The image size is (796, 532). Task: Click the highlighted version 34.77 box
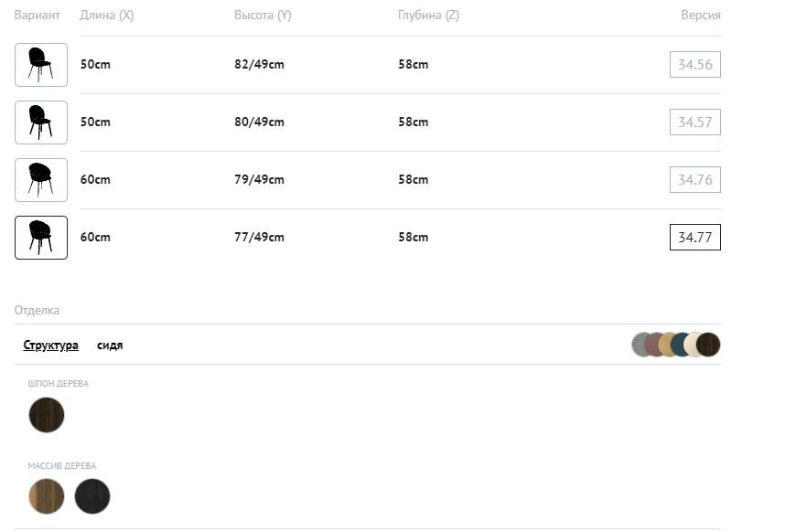(x=694, y=238)
